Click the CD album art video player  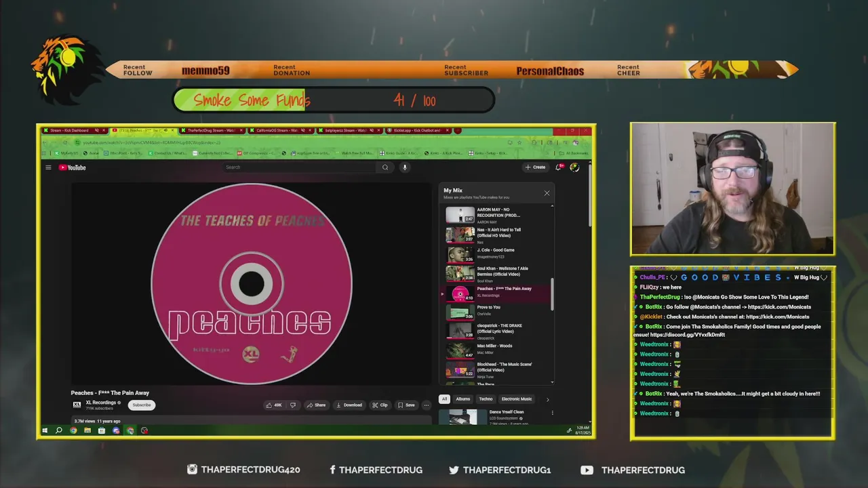pyautogui.click(x=252, y=283)
